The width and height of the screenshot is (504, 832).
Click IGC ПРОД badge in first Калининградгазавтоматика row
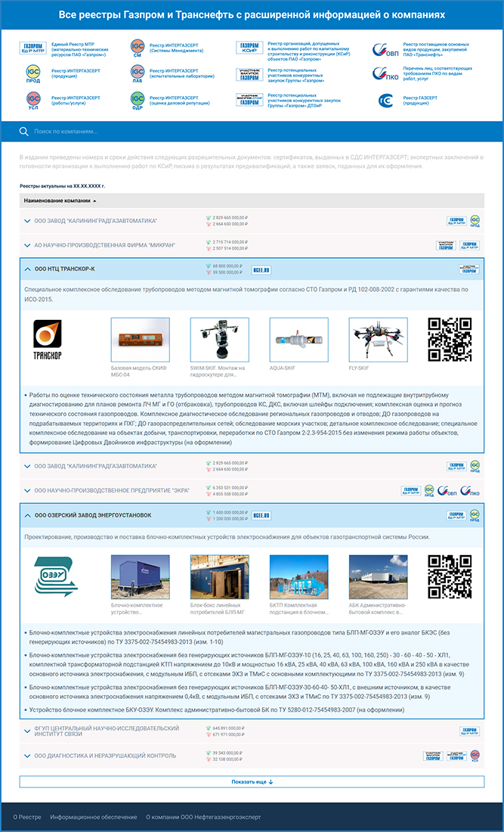point(475,221)
